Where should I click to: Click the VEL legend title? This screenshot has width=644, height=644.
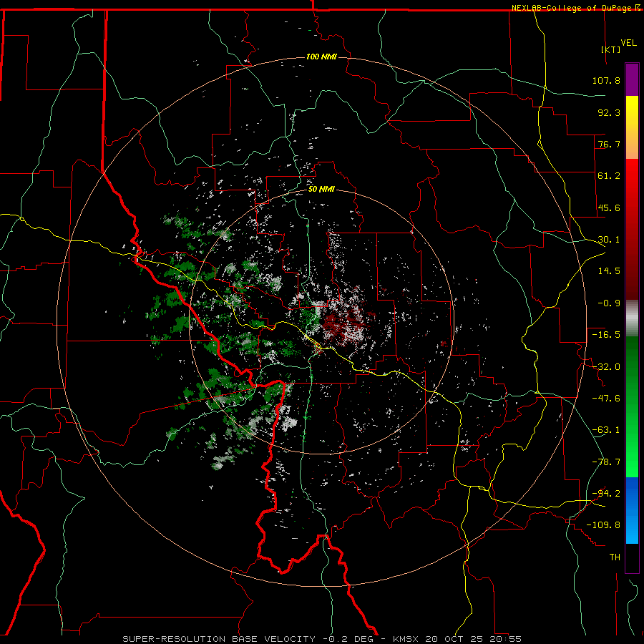click(x=628, y=43)
